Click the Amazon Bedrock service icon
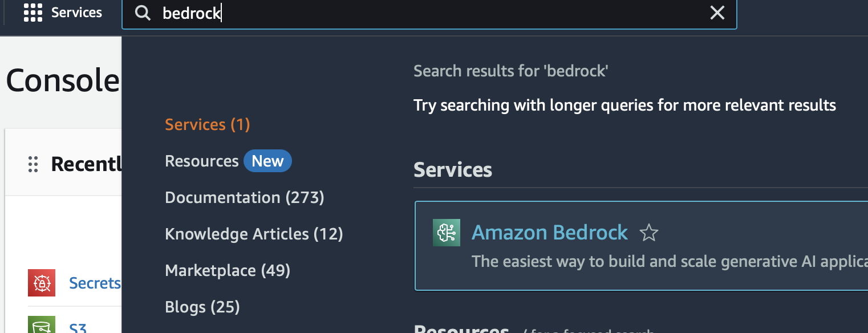868x333 pixels. click(447, 233)
